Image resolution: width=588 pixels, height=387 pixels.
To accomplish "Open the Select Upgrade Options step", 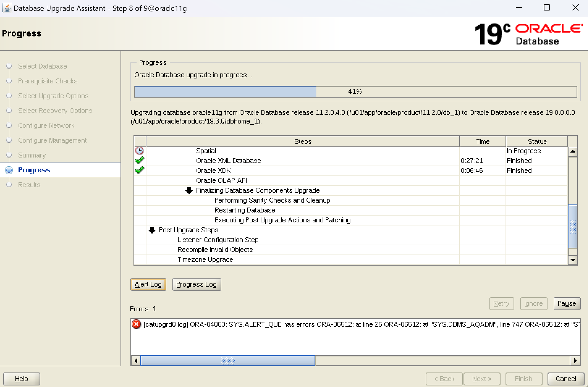I will click(53, 96).
